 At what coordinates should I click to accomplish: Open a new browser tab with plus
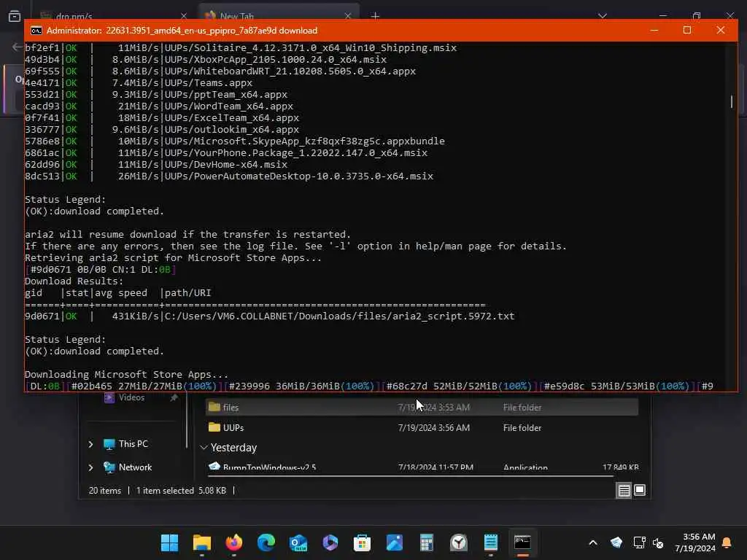[x=376, y=16]
